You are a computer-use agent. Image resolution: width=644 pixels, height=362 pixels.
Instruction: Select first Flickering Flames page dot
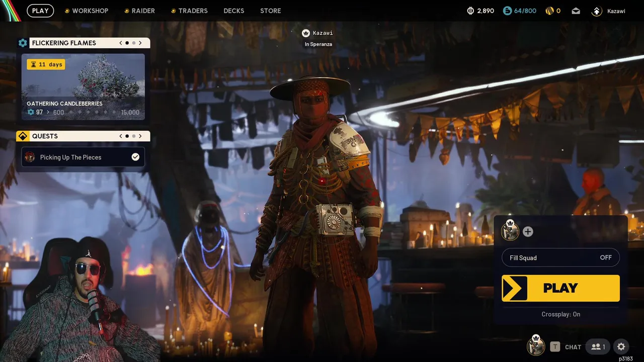pyautogui.click(x=127, y=43)
